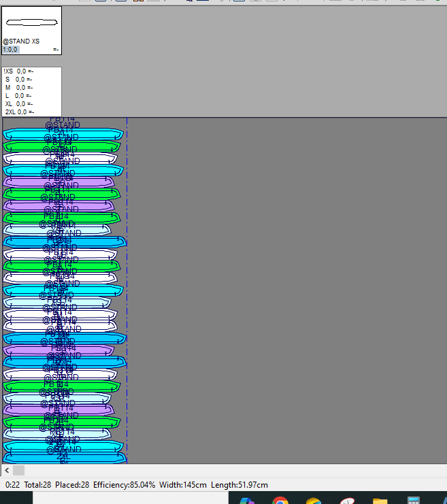447x504 pixels.
Task: Click the horizontal scrollbar left arrow
Action: pyautogui.click(x=7, y=470)
